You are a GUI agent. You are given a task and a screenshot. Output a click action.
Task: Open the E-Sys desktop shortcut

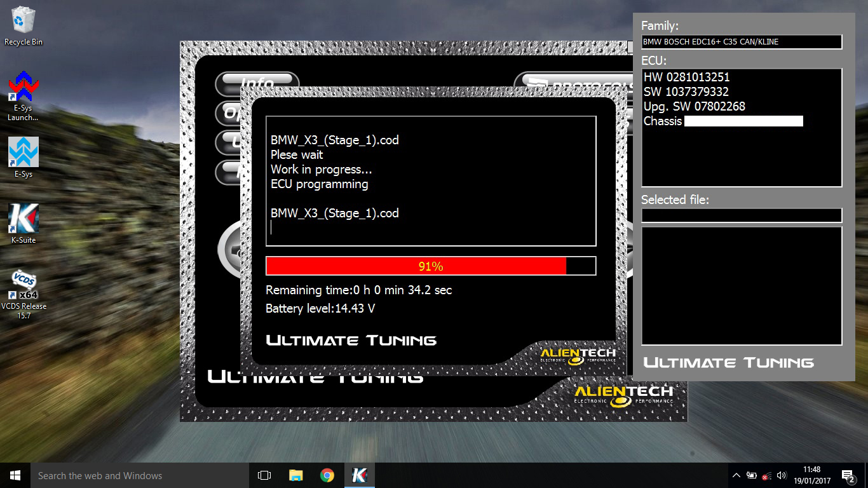pyautogui.click(x=24, y=157)
